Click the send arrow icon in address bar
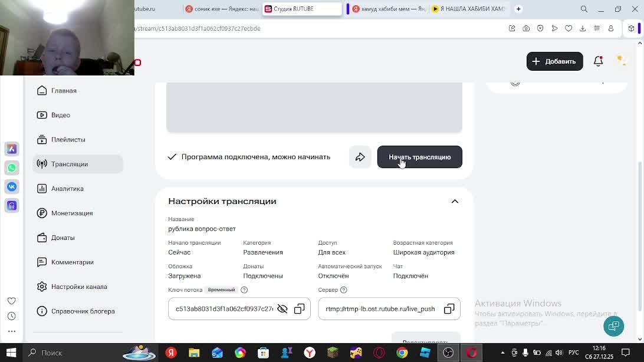 tap(554, 28)
